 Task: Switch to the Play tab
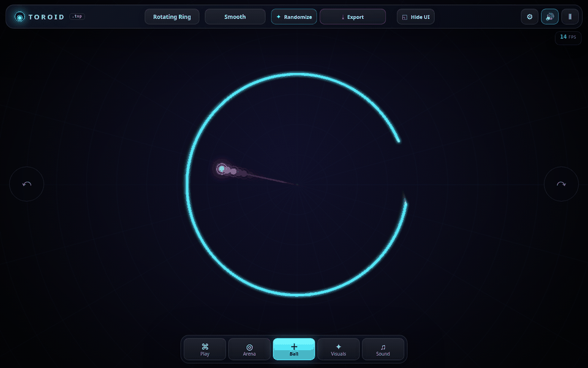point(205,349)
